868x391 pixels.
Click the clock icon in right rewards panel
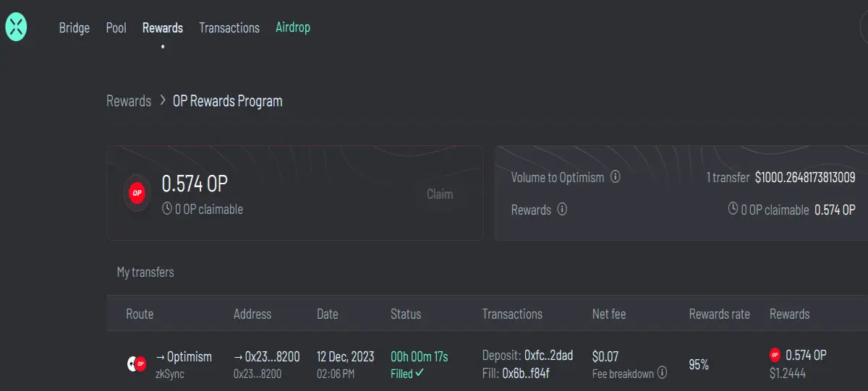click(733, 210)
